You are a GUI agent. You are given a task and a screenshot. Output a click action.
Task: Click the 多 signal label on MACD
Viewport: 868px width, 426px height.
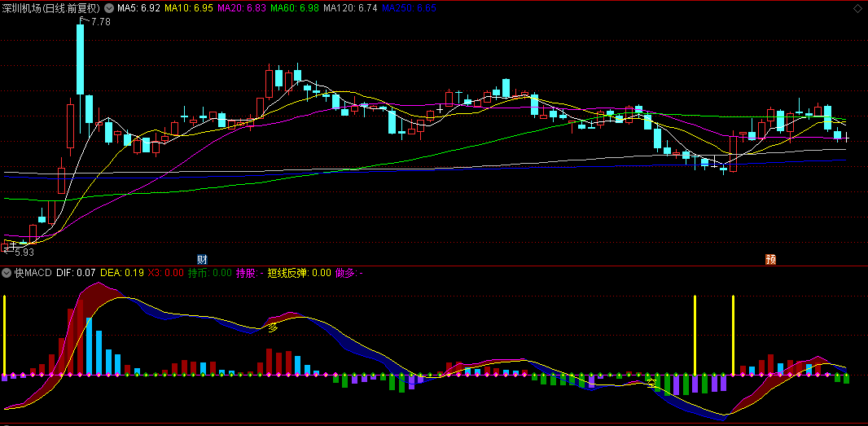coord(272,328)
